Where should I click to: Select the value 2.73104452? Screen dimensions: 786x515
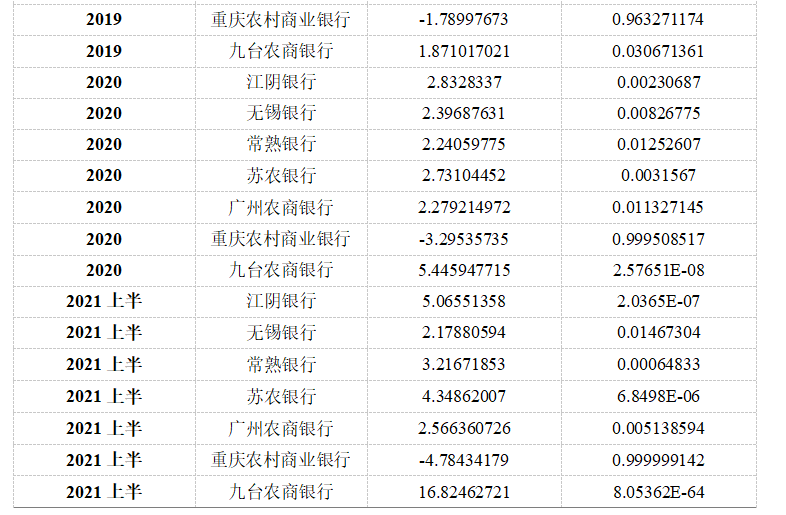(x=464, y=176)
